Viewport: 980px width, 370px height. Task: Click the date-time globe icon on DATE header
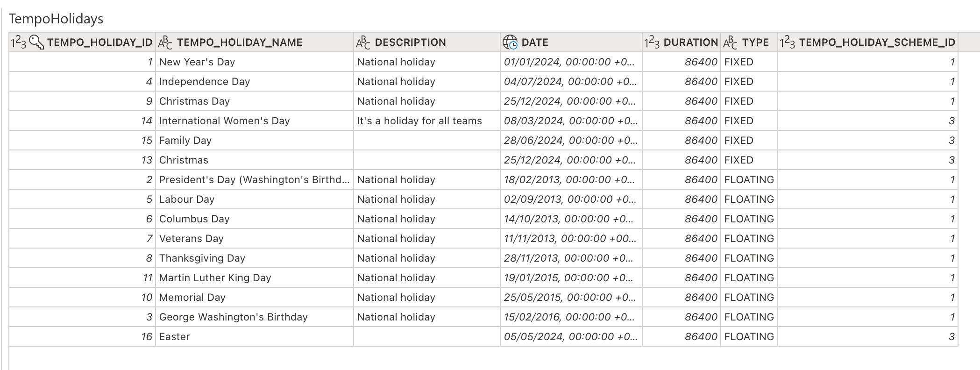pos(510,41)
